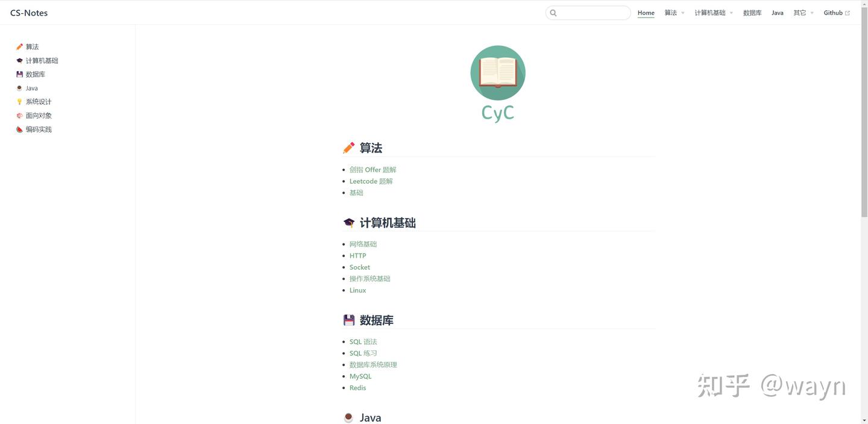Viewport: 868px width, 424px height.
Task: Click the pencil icon beside 算法 in sidebar
Action: point(20,46)
